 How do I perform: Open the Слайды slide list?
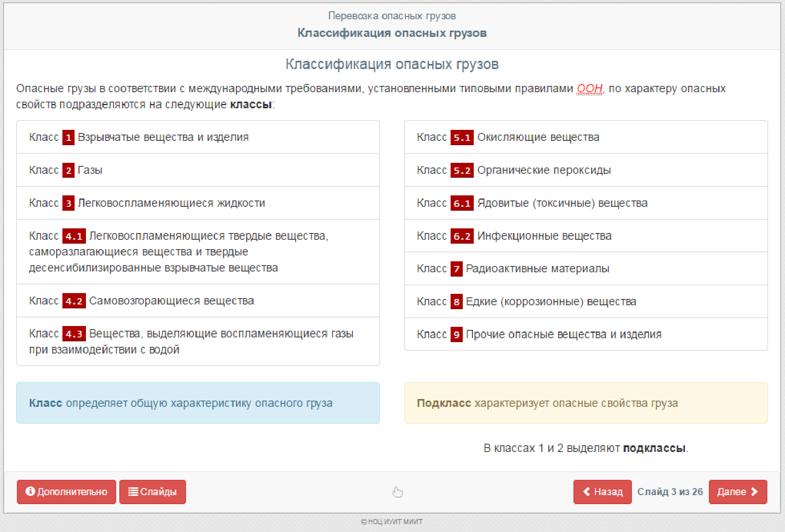click(152, 492)
